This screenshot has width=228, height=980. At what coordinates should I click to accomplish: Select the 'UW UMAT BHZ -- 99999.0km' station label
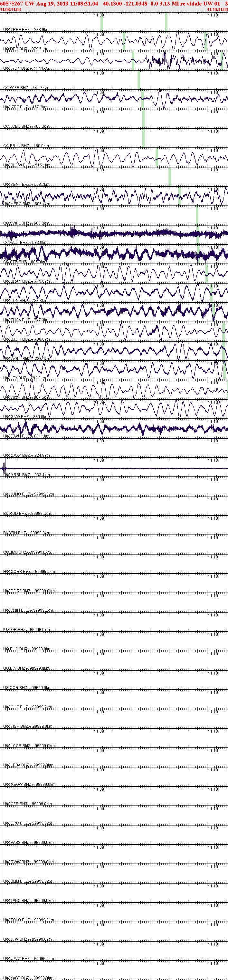pos(28,959)
